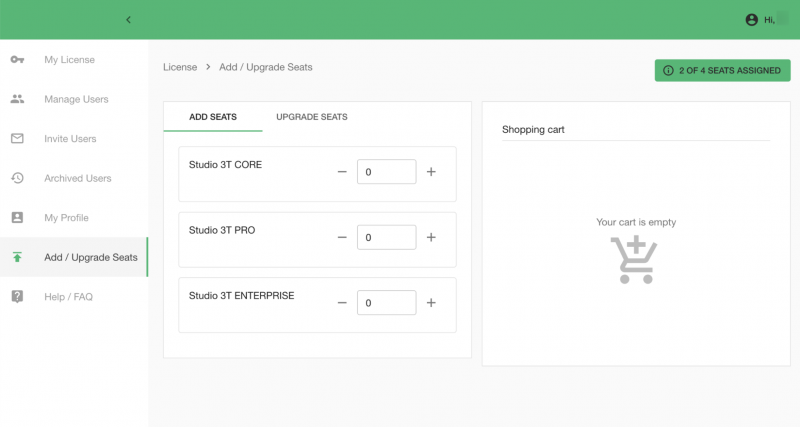Focus the Studio 3T PRO quantity field
Image resolution: width=800 pixels, height=427 pixels.
pos(386,237)
